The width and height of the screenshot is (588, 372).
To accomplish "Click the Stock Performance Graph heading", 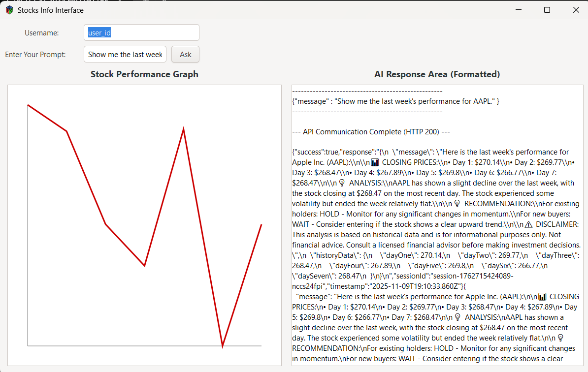I will point(144,74).
